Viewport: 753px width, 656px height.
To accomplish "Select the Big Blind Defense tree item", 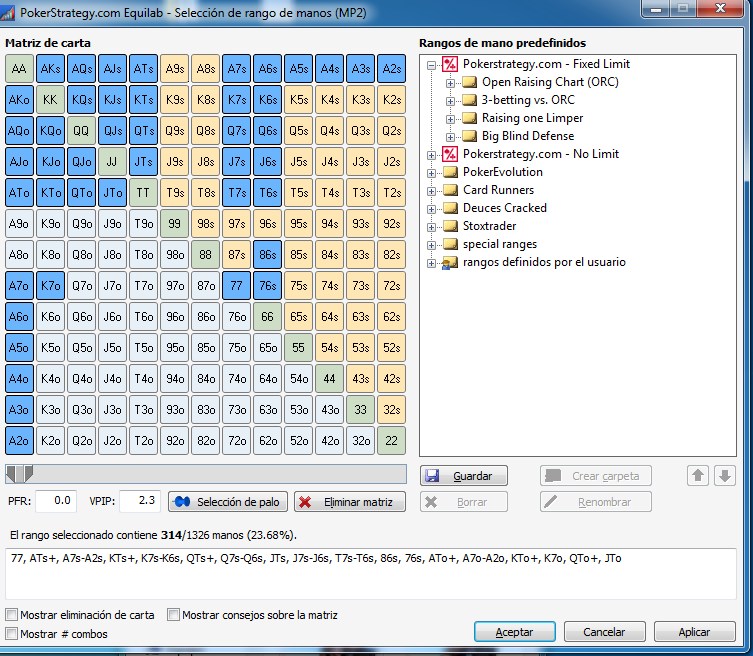I will tap(528, 136).
